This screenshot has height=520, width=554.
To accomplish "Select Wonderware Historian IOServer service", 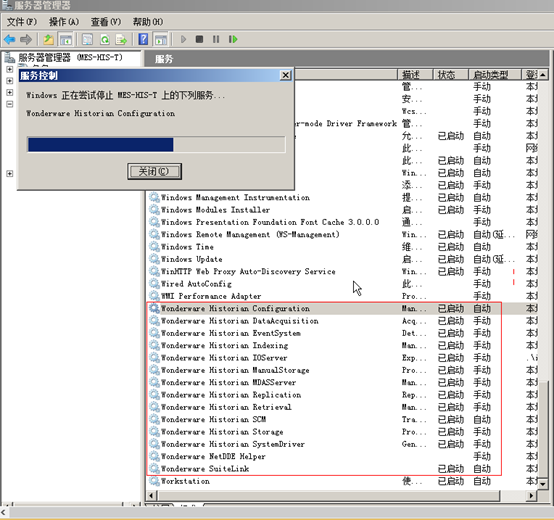I will 224,358.
